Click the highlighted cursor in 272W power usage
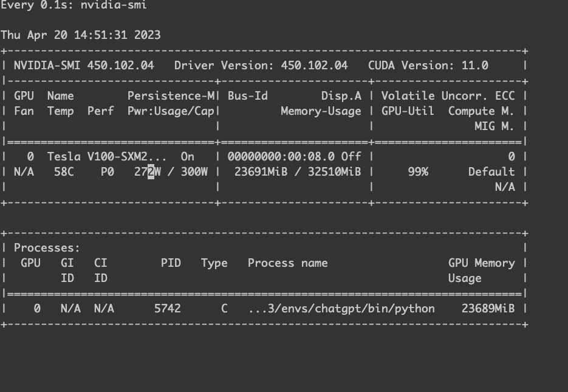568x392 pixels. [x=151, y=172]
